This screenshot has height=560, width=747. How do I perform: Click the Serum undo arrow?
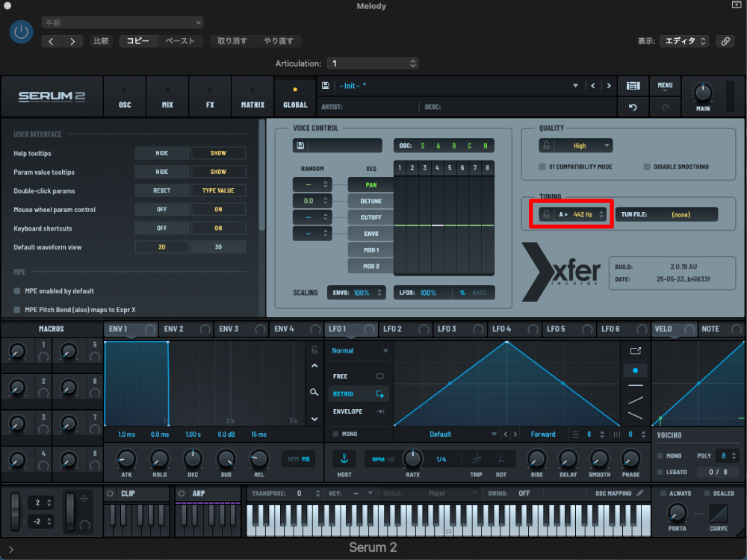point(633,107)
